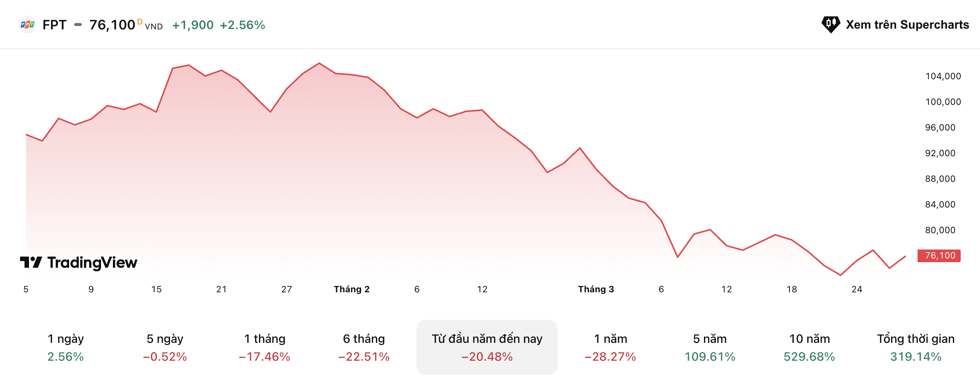
Task: Click the Tháng 3 timeline label
Action: coord(596,289)
